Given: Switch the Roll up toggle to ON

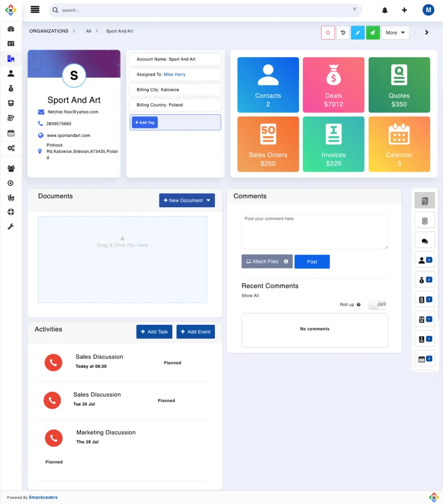Looking at the screenshot, I should click(x=378, y=304).
